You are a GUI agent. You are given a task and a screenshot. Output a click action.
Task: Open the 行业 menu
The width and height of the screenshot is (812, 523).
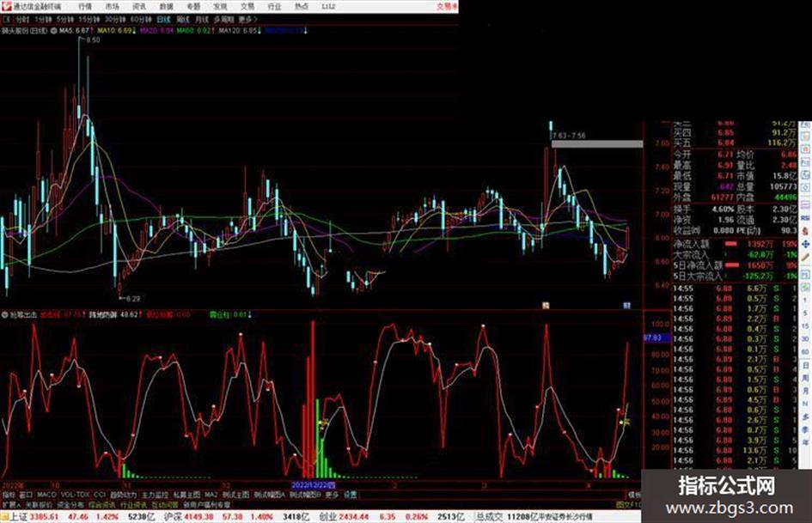click(274, 7)
